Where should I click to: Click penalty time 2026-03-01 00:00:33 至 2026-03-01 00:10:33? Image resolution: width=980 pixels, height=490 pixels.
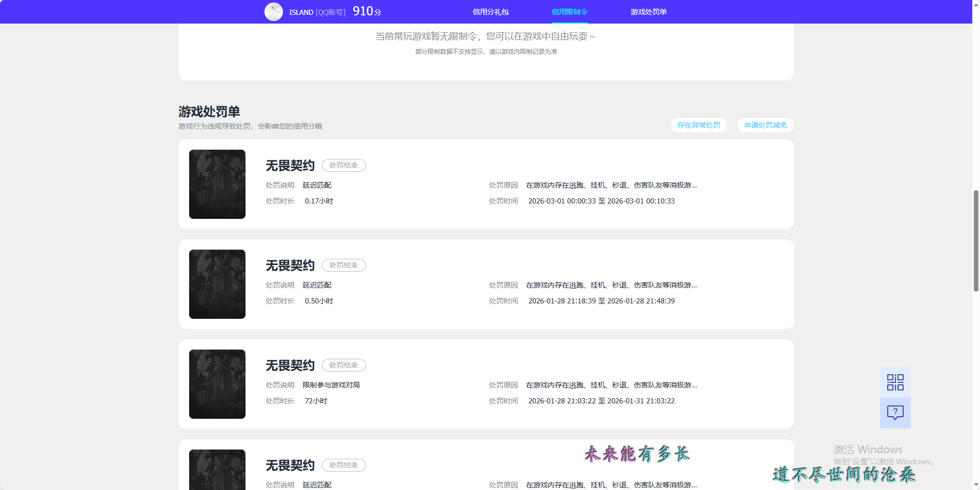(601, 201)
